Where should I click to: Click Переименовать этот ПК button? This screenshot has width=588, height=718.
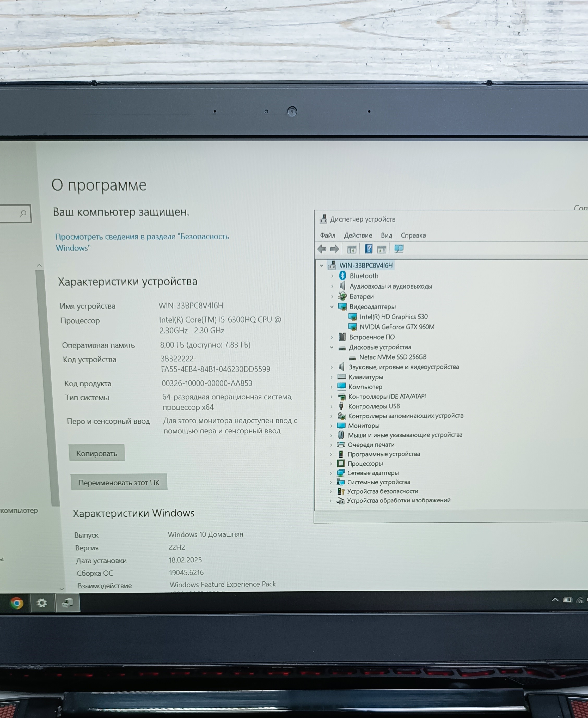pyautogui.click(x=119, y=482)
